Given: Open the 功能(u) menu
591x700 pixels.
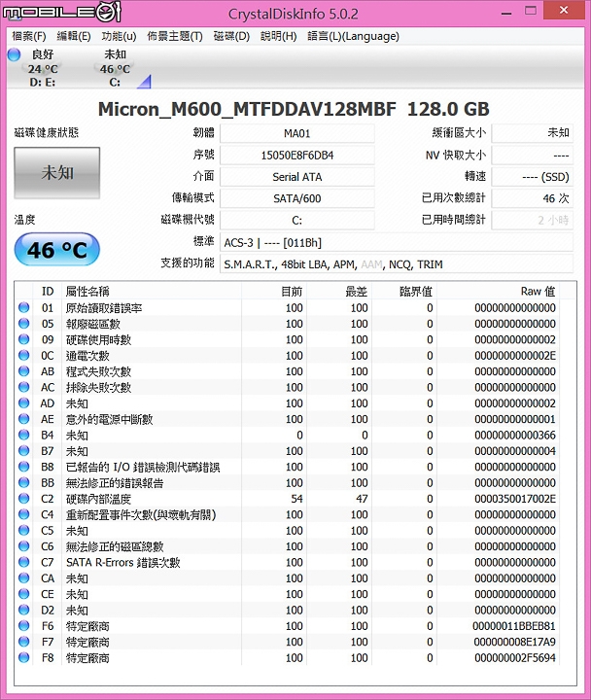Looking at the screenshot, I should pyautogui.click(x=119, y=36).
